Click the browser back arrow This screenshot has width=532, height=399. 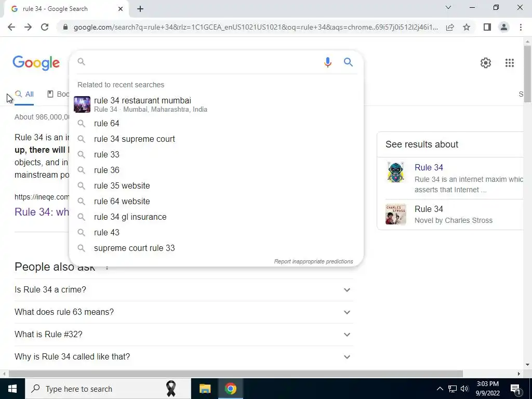point(11,27)
